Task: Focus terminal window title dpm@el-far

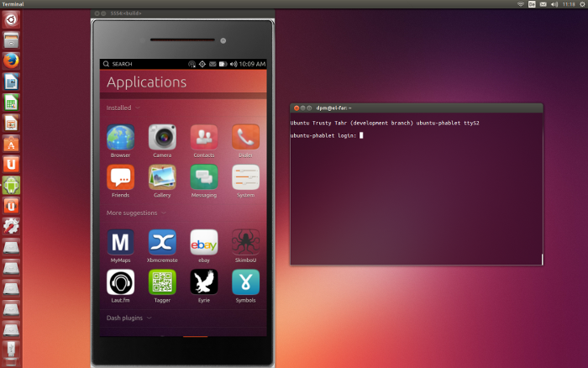Action: pos(333,108)
